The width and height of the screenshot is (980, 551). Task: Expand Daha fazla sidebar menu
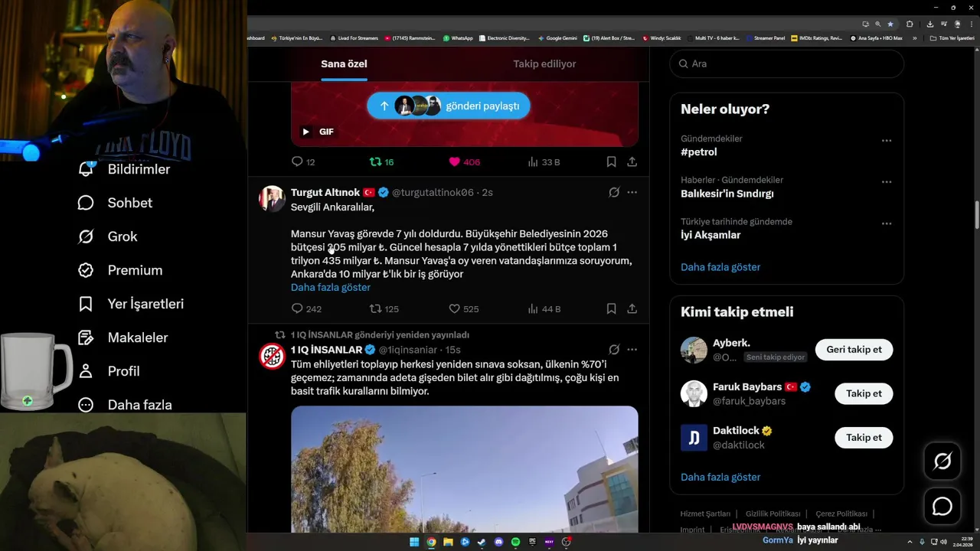click(x=125, y=405)
